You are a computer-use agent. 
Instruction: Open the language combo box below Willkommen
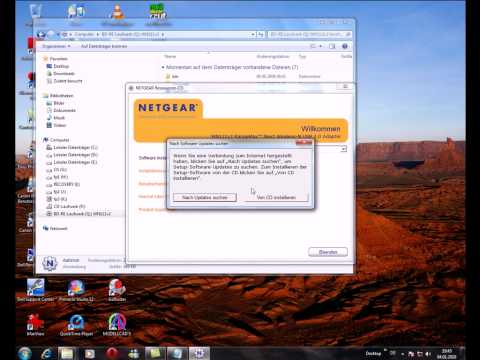point(330,149)
